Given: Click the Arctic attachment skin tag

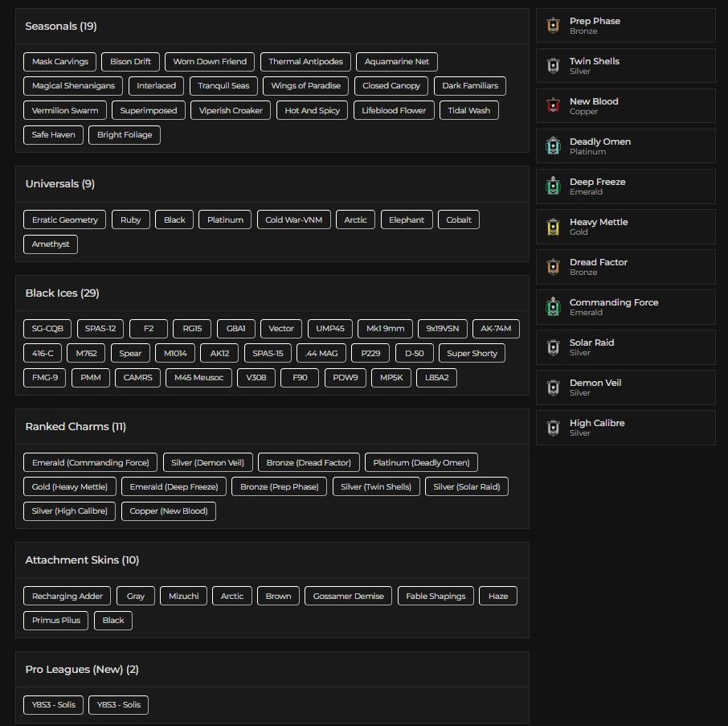Looking at the screenshot, I should [x=232, y=596].
